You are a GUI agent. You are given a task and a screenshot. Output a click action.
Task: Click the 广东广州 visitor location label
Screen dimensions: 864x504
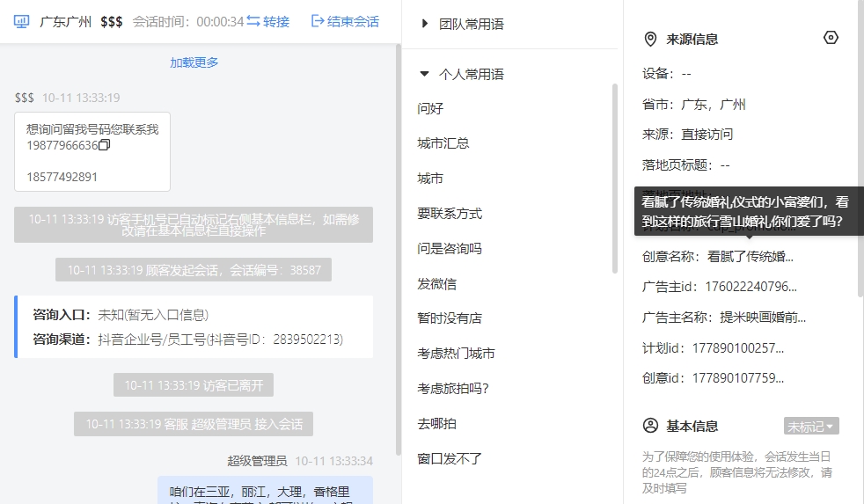pos(66,21)
